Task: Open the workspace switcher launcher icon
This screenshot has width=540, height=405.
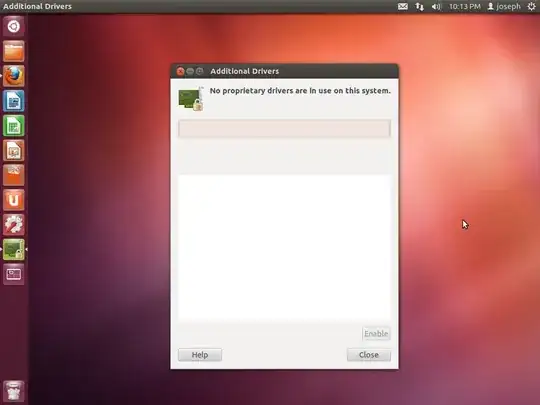Action: click(x=13, y=274)
